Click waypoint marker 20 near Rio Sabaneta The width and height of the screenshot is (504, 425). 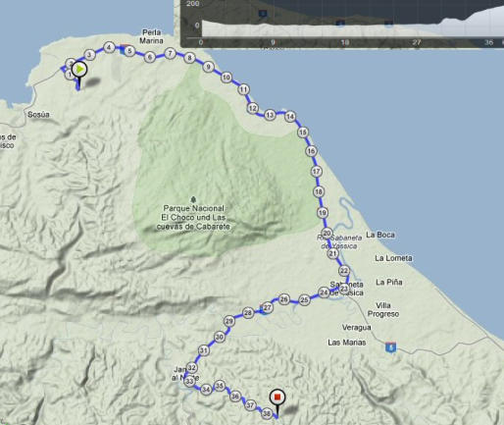tap(328, 234)
